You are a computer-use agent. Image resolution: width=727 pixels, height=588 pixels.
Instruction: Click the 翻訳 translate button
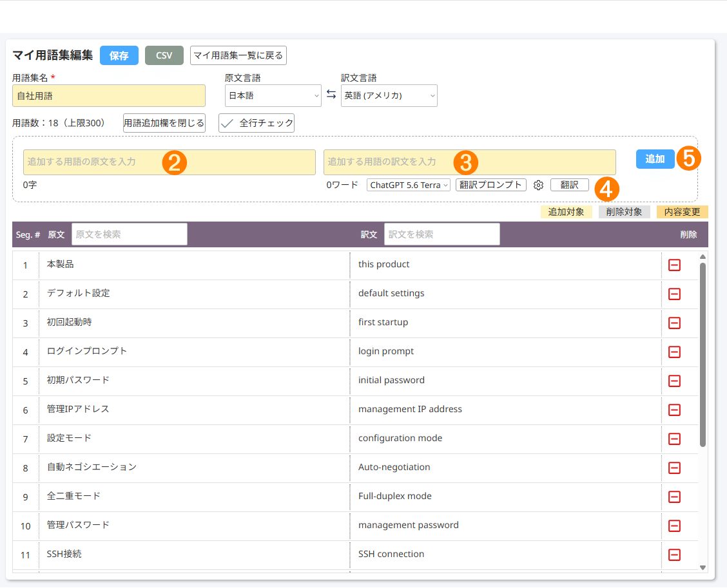tap(569, 185)
